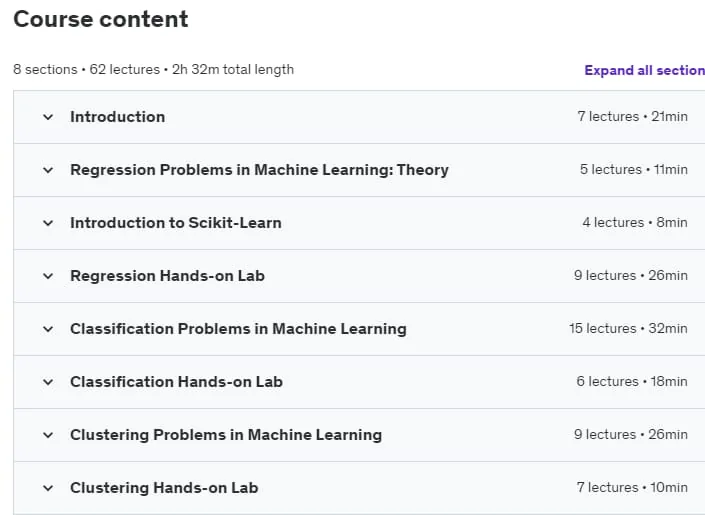The image size is (705, 515).
Task: Click chevron beside Classification Hands-on Lab
Action: (x=48, y=383)
